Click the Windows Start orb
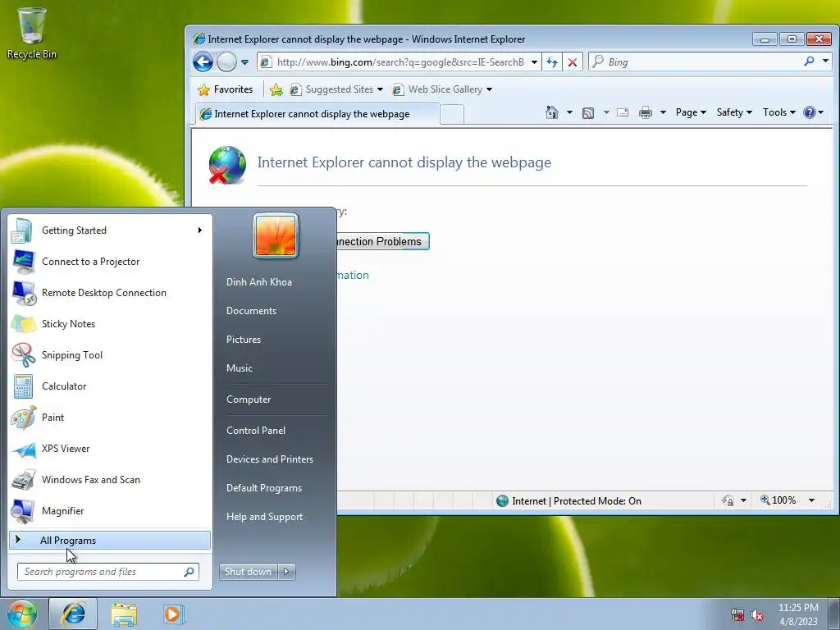Image resolution: width=840 pixels, height=630 pixels. click(x=21, y=614)
